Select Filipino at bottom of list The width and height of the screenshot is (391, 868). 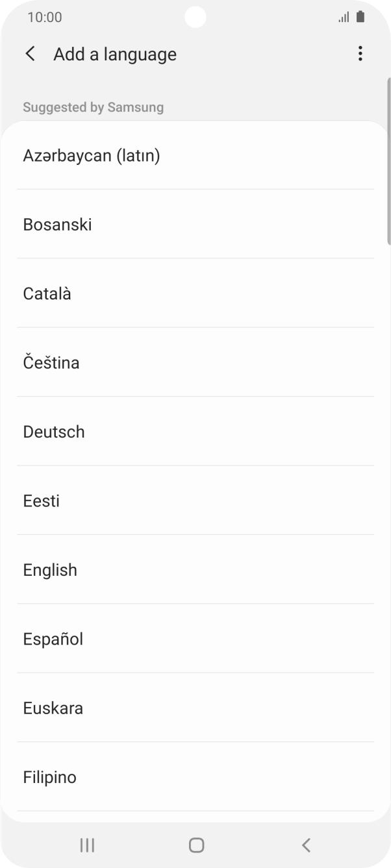pos(49,777)
